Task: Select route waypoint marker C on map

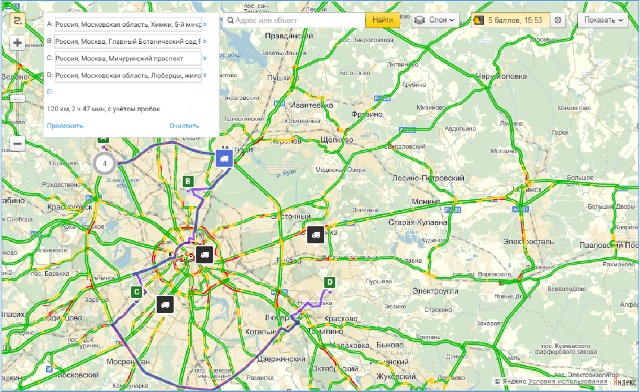Action: 137,292
